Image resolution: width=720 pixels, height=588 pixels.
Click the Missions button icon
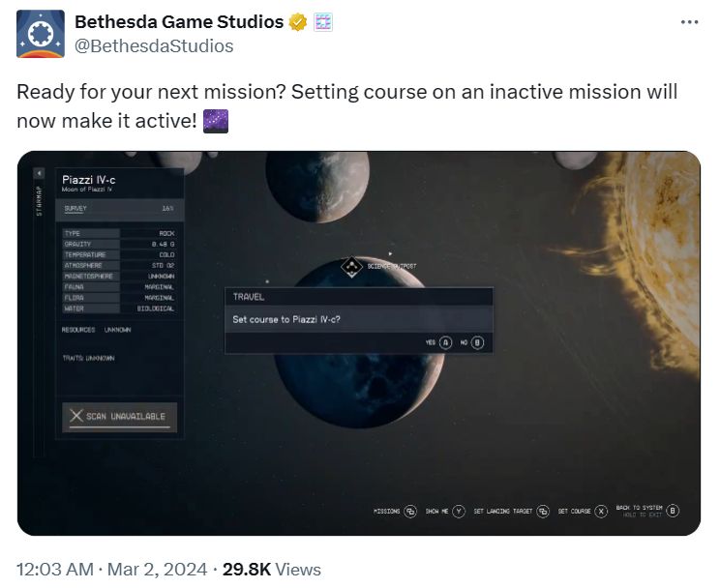point(410,511)
